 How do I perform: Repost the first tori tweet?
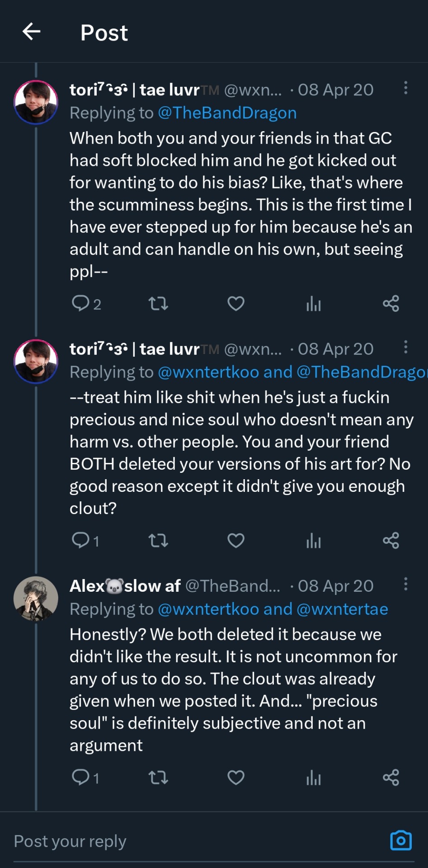[x=158, y=303]
